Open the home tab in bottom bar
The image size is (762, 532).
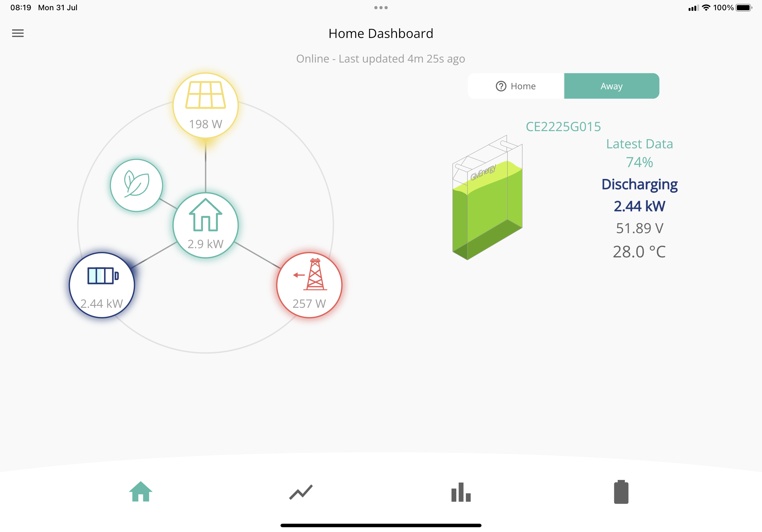tap(141, 491)
